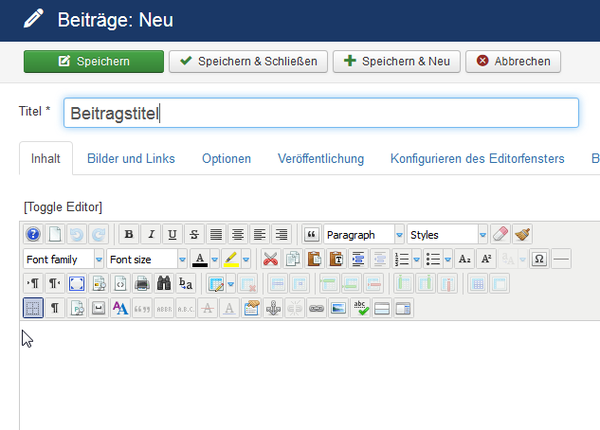The height and width of the screenshot is (430, 600).
Task: Click the printer icon
Action: (142, 284)
